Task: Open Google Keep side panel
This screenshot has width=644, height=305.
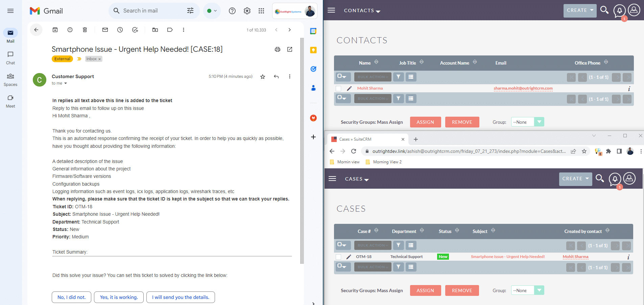Action: point(313,50)
